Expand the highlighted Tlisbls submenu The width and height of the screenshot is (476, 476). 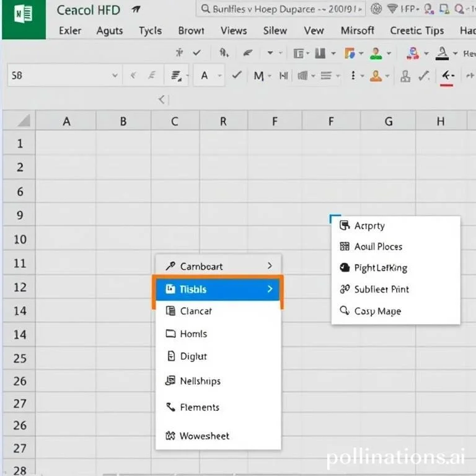pos(270,289)
